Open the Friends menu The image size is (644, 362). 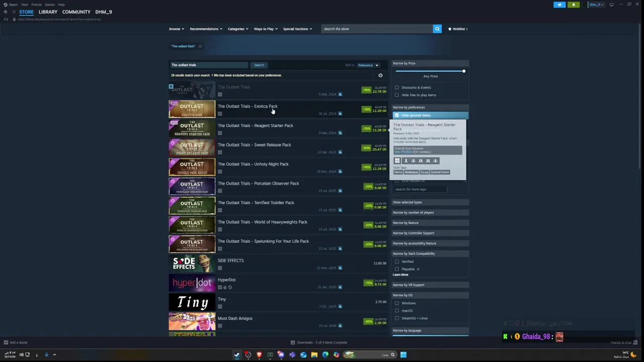pyautogui.click(x=36, y=5)
